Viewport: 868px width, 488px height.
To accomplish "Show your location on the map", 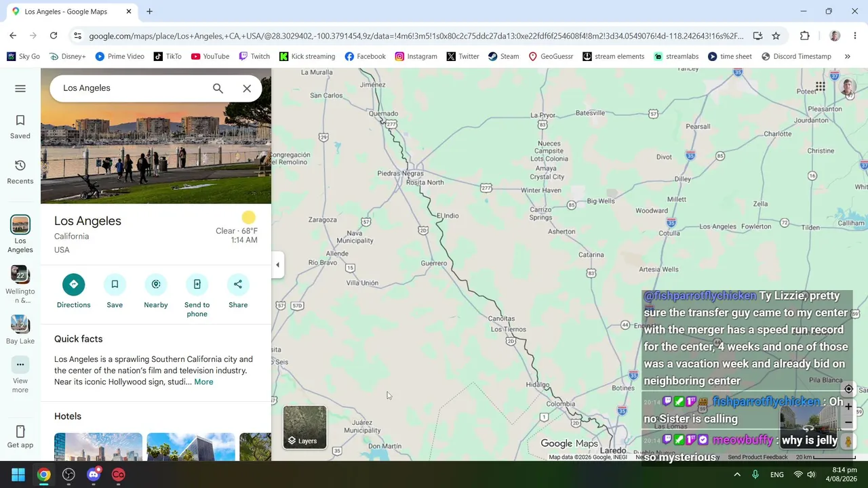I will point(848,389).
